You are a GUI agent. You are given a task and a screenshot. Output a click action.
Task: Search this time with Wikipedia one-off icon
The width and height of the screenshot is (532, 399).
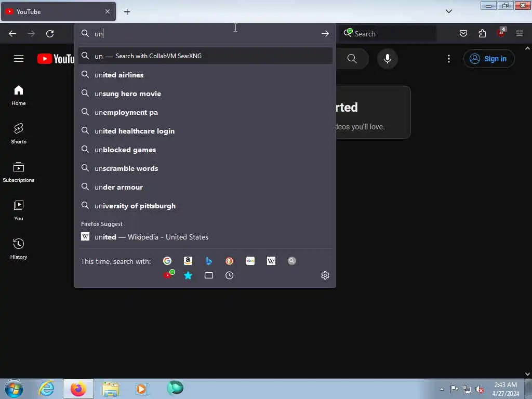(x=271, y=261)
